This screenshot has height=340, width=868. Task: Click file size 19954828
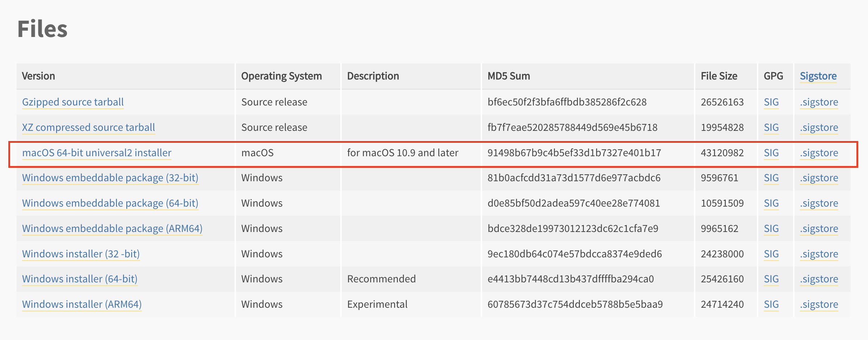tap(722, 128)
